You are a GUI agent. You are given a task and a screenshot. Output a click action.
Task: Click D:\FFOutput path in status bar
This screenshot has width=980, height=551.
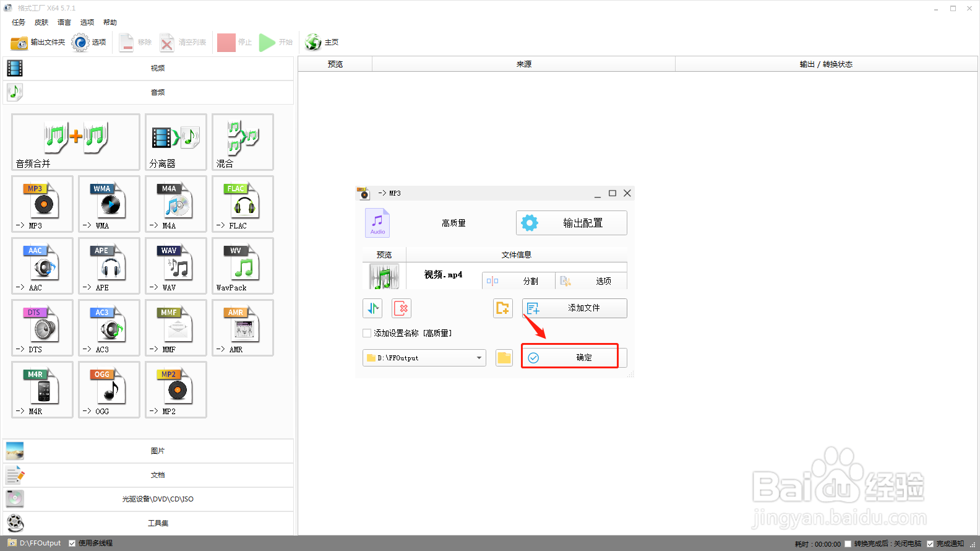pyautogui.click(x=40, y=544)
